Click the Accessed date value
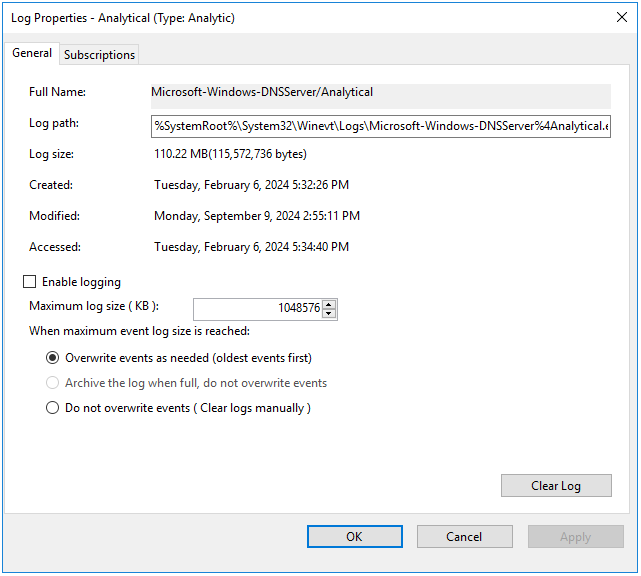 click(x=251, y=247)
